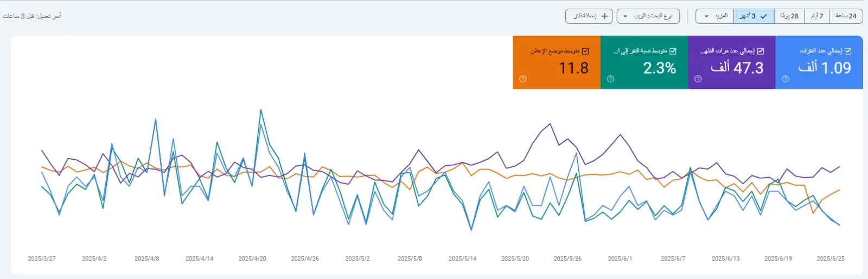Click the 1.09 ألف clicks value
Viewport: 868px width, 279px height.
(825, 68)
